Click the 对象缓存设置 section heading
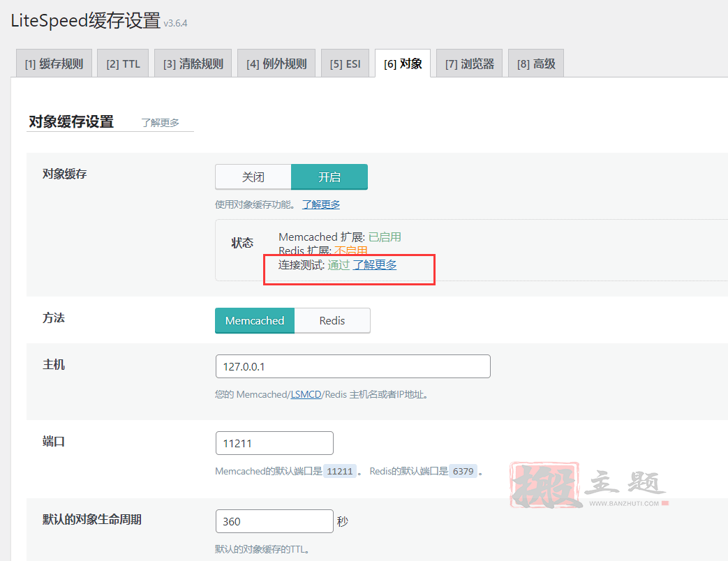Viewport: 728px width, 561px height. (x=71, y=121)
